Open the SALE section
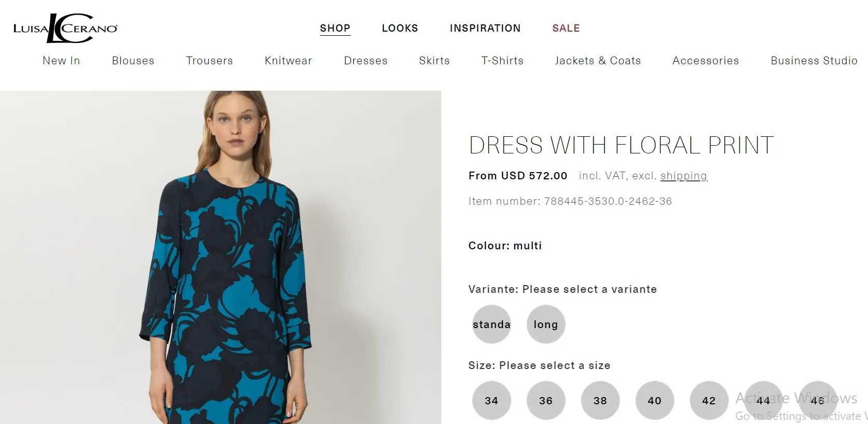This screenshot has height=424, width=868. coord(566,29)
